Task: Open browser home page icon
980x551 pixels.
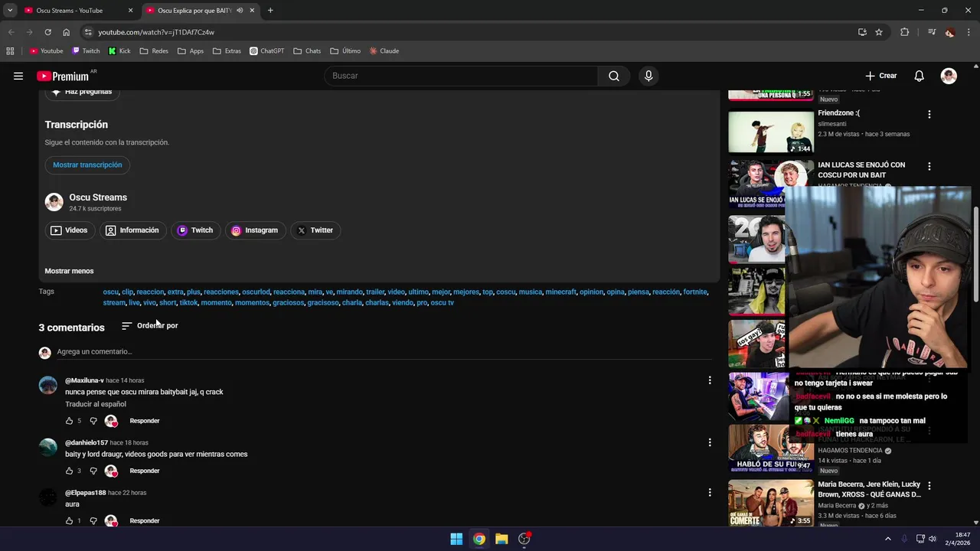Action: [66, 32]
